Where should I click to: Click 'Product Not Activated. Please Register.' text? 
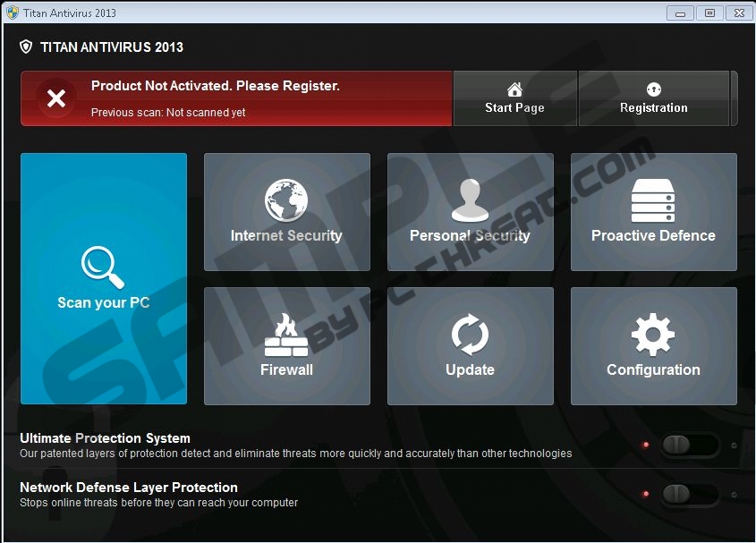pyautogui.click(x=216, y=86)
